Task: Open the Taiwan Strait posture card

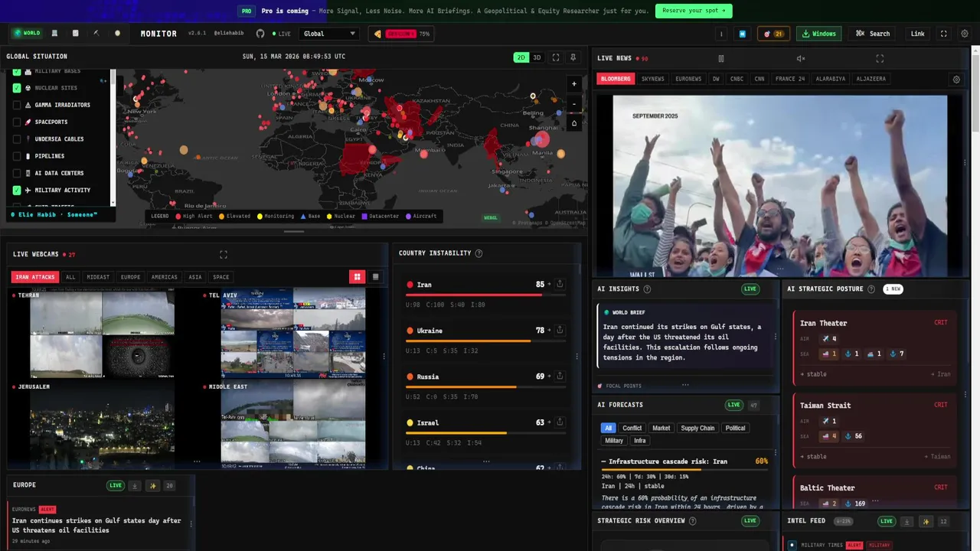Action: (874, 430)
